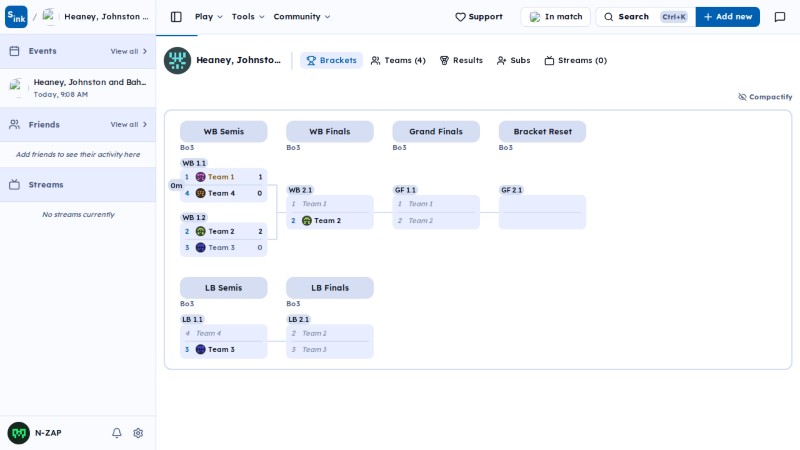View all friends
The height and width of the screenshot is (450, 800).
pyautogui.click(x=129, y=124)
